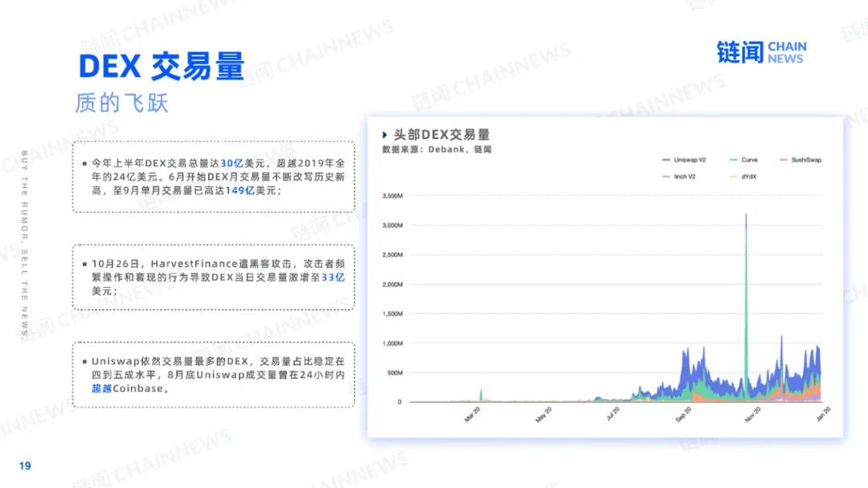This screenshot has height=488, width=868.
Task: Click the vertical BUY THE RUMOR slogan
Action: pos(24,244)
